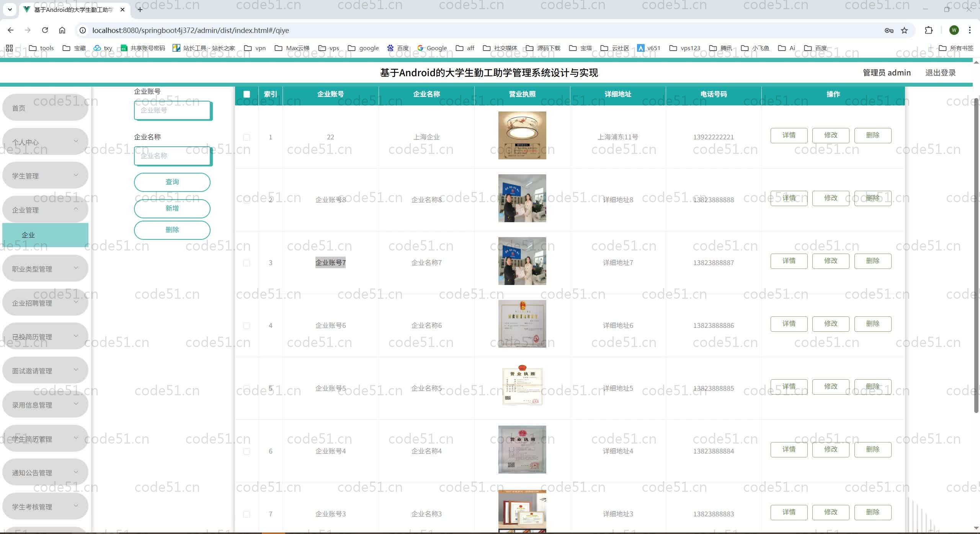Click the browser home icon
The height and width of the screenshot is (534, 980).
[62, 30]
